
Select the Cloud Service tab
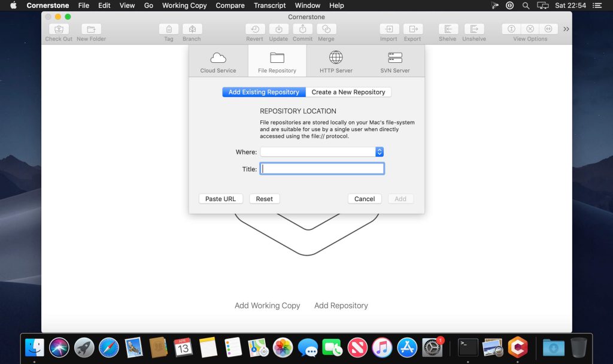(218, 61)
